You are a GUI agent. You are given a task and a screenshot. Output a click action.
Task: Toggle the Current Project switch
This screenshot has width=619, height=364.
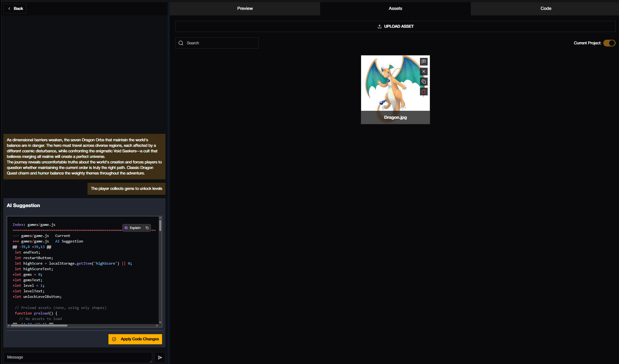pyautogui.click(x=609, y=43)
